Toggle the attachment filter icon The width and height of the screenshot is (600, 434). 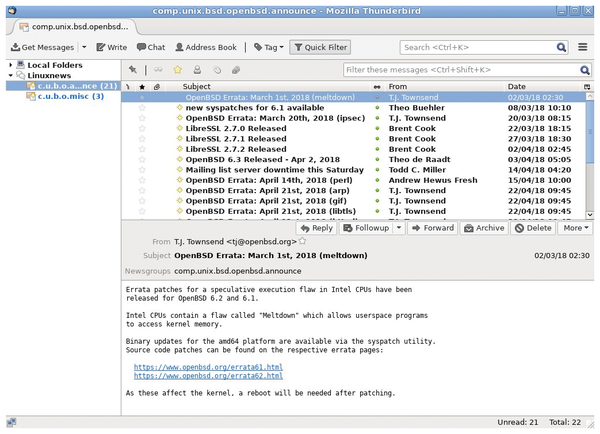[236, 70]
